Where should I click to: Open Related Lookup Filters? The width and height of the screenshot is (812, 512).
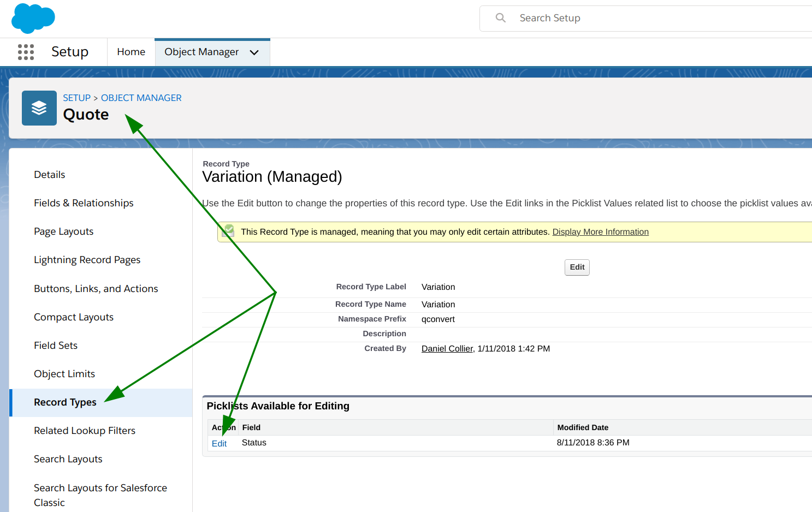pyautogui.click(x=85, y=431)
